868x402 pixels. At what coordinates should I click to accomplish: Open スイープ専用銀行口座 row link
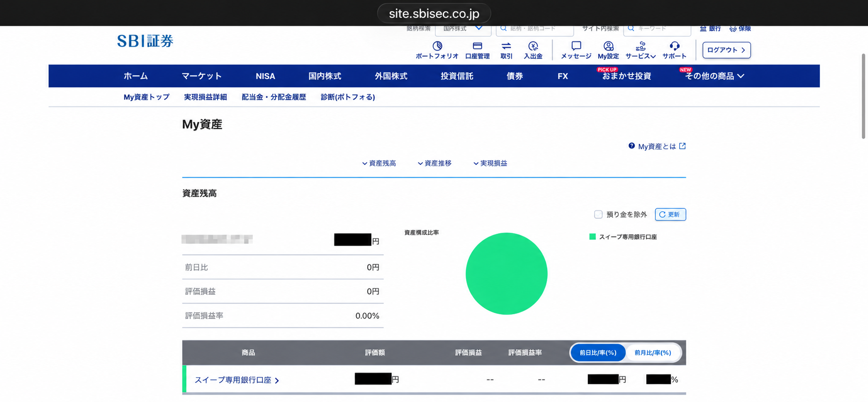(x=237, y=380)
